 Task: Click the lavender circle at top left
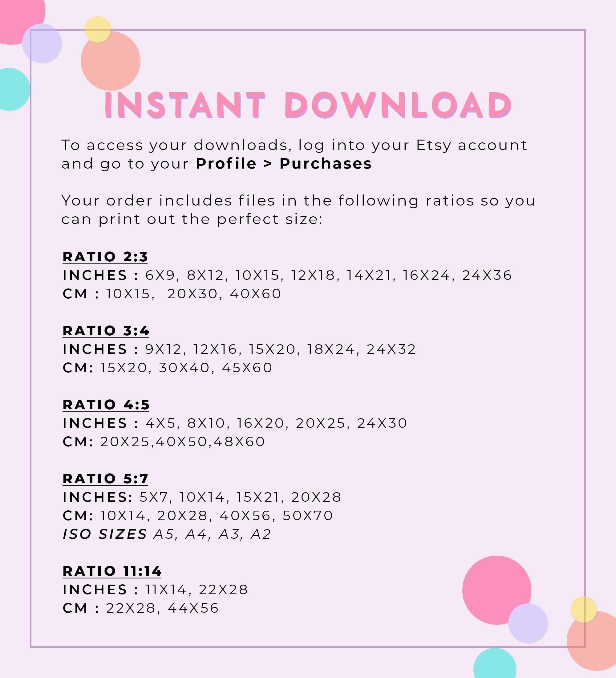click(x=42, y=43)
